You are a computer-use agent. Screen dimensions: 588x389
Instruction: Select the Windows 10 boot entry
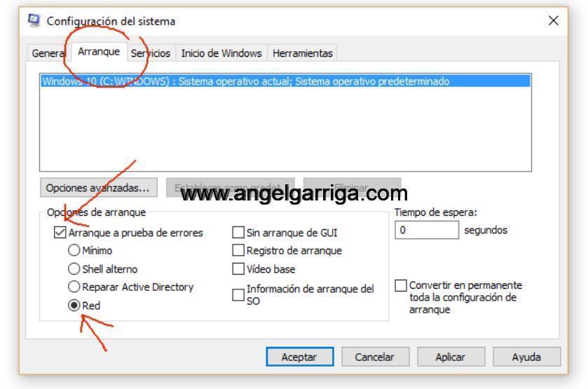click(x=285, y=81)
